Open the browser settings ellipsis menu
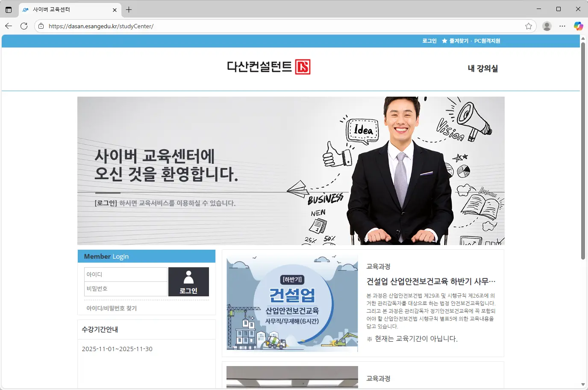Screen dimensions: 588x390 pyautogui.click(x=562, y=26)
